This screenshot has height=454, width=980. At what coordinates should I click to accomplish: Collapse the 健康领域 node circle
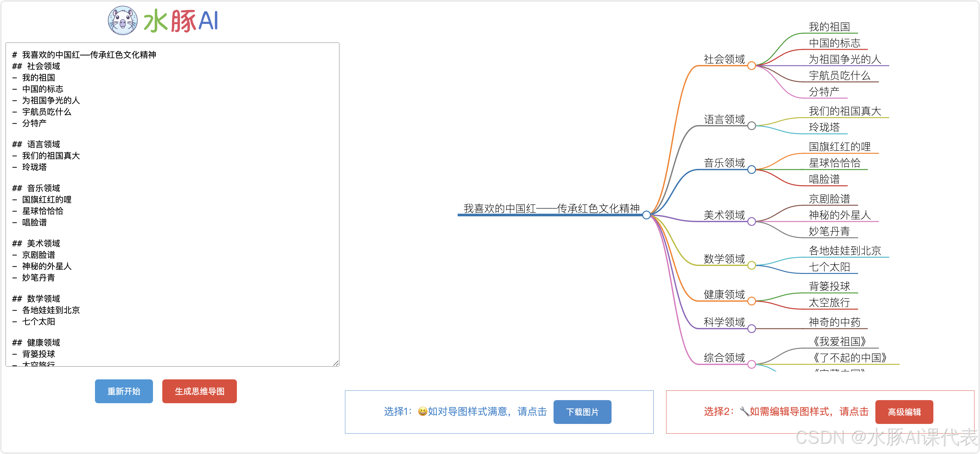pyautogui.click(x=751, y=301)
